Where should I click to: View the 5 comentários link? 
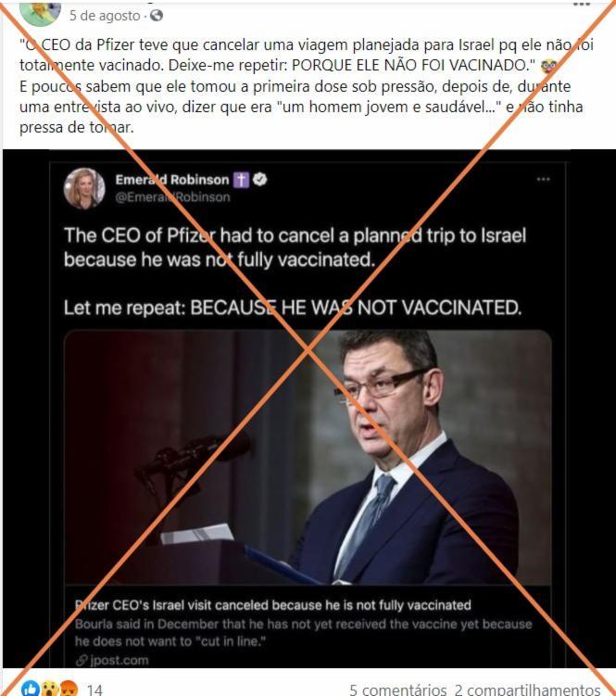pyautogui.click(x=397, y=690)
